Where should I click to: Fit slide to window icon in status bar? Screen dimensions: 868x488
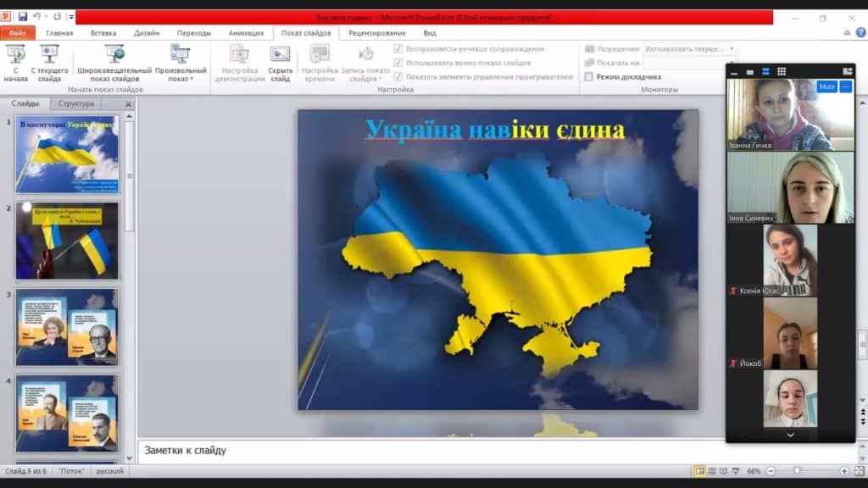coord(858,471)
